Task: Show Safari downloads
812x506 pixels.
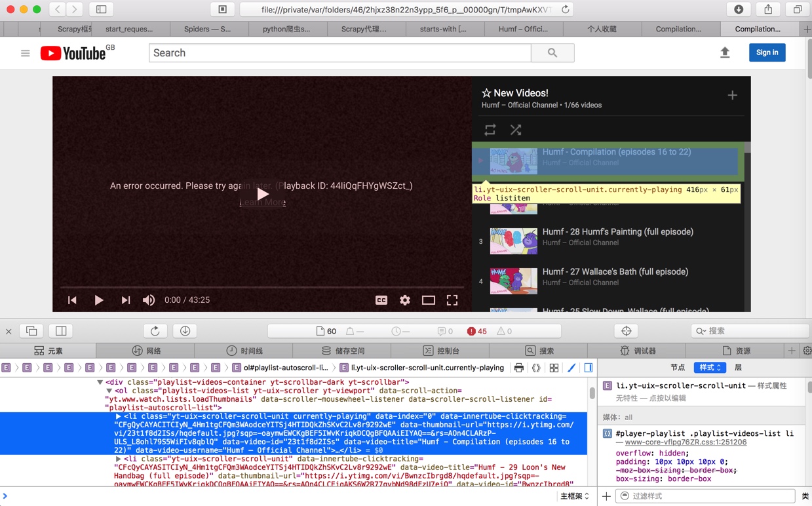Action: click(739, 9)
